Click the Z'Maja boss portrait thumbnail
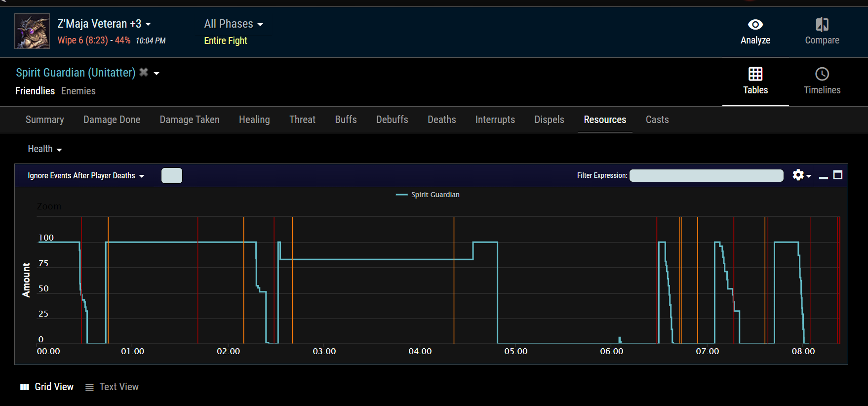 pos(32,31)
